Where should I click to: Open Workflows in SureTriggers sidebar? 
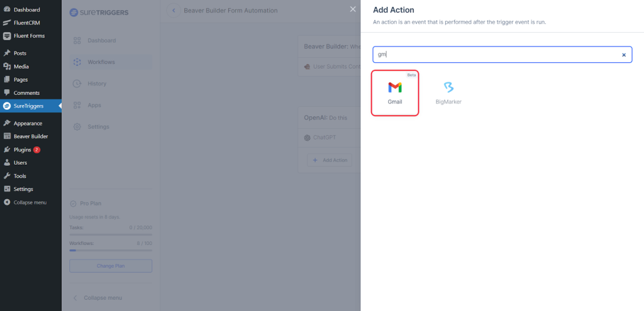101,62
